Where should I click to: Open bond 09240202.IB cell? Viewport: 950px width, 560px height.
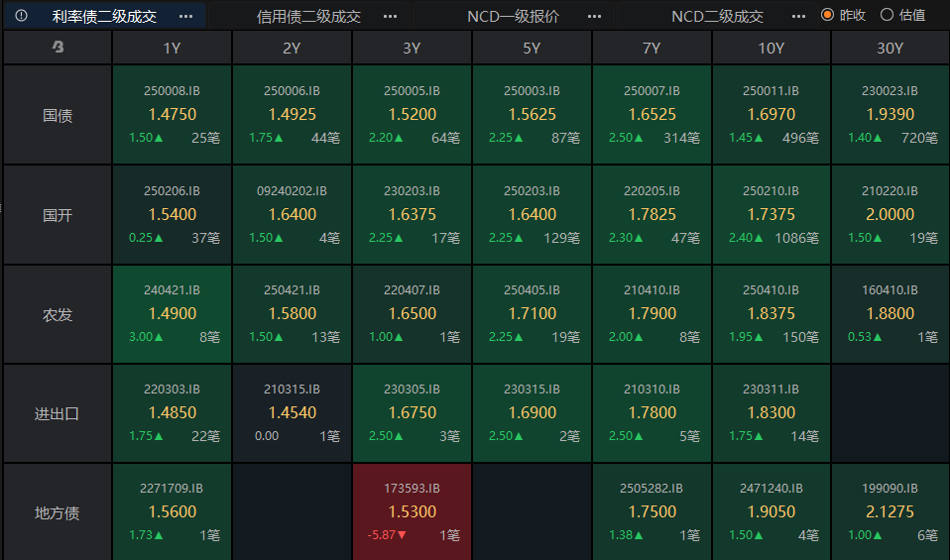click(x=292, y=215)
